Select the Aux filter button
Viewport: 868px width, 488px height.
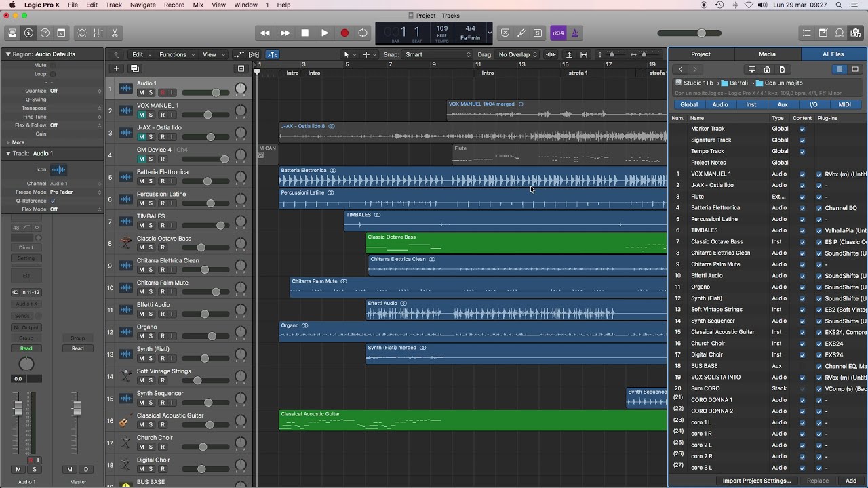pyautogui.click(x=783, y=104)
